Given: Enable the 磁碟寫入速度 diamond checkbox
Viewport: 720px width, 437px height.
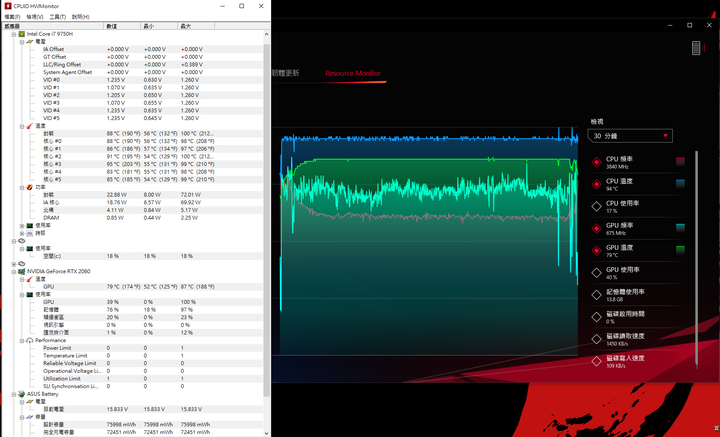Looking at the screenshot, I should tap(596, 361).
